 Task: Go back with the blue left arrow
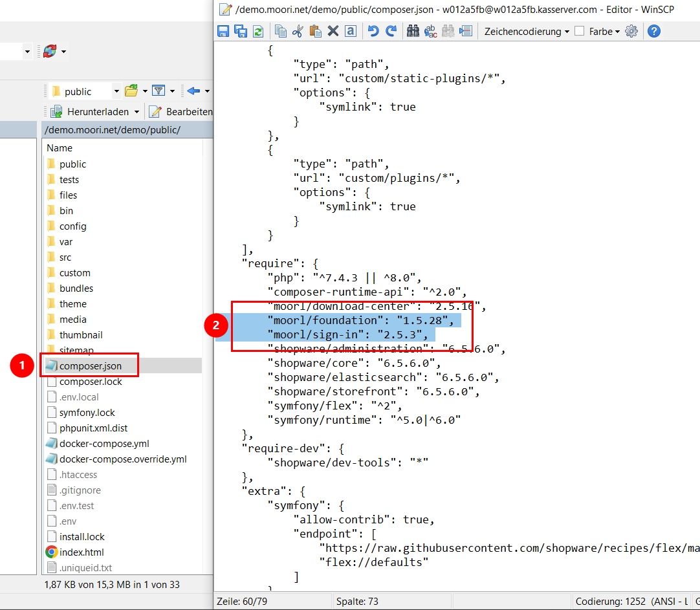(x=193, y=91)
